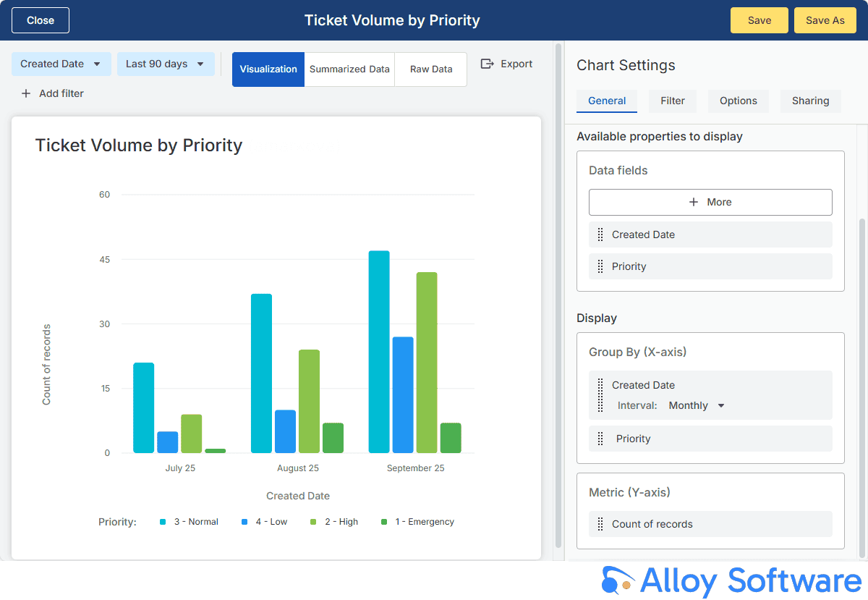
Task: Open the Last 90 days range dropdown
Action: coord(166,64)
